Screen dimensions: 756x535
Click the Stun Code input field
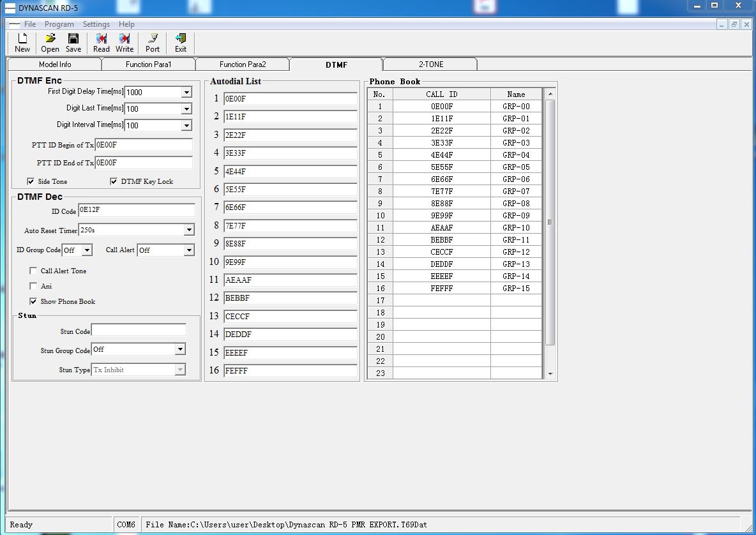[139, 330]
